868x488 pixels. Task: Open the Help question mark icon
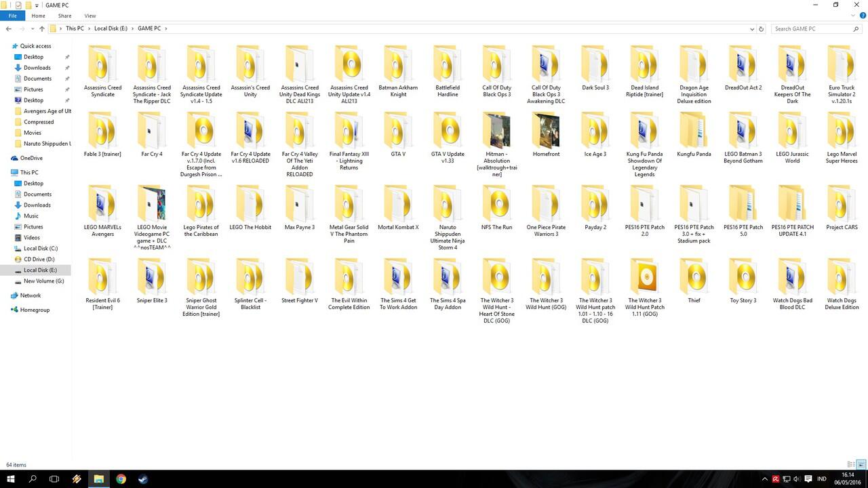pos(863,16)
